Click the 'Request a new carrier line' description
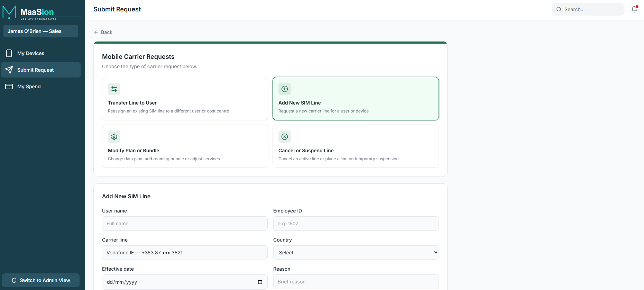This screenshot has height=290, width=644. click(323, 111)
